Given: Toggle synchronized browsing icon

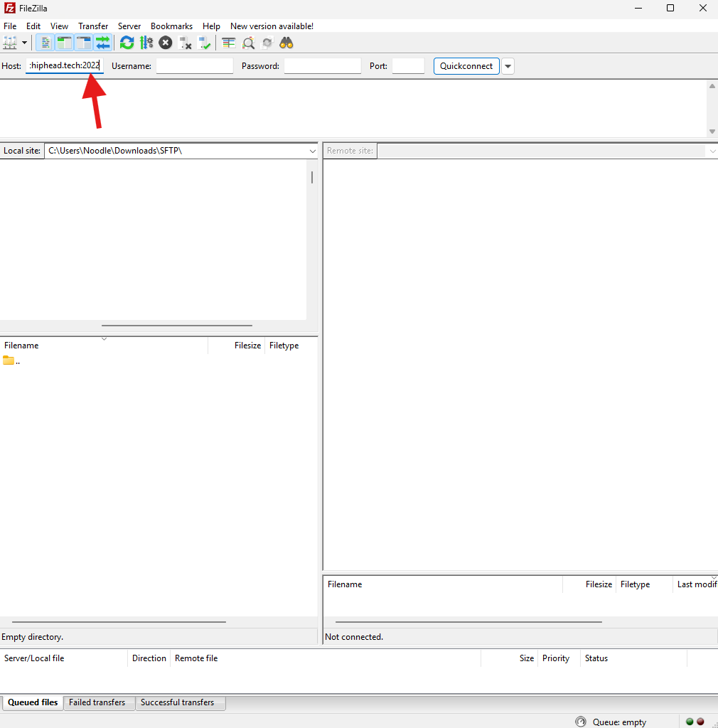Looking at the screenshot, I should 267,43.
